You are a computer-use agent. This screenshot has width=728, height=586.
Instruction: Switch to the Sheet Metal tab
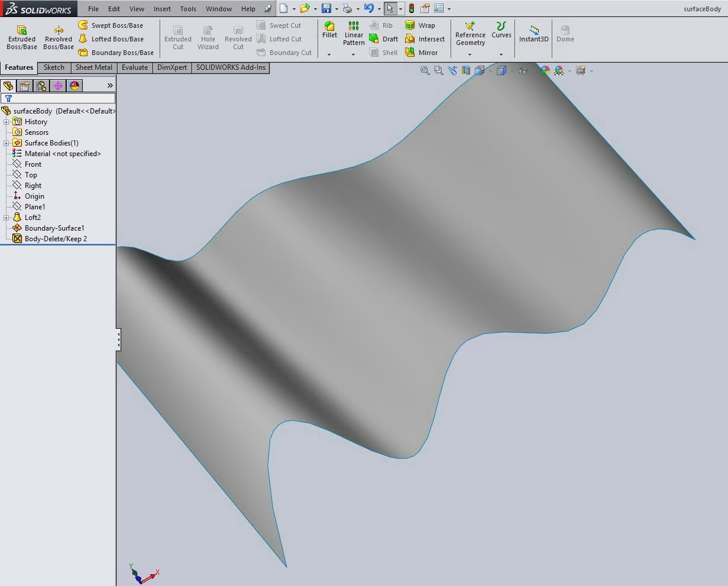click(93, 67)
